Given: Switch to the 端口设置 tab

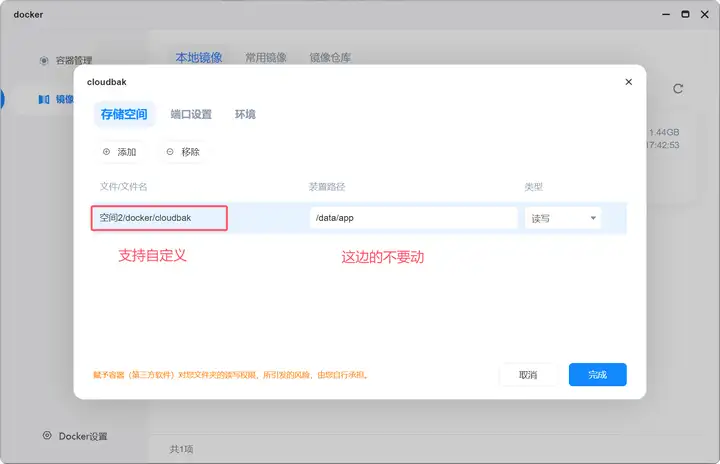Looking at the screenshot, I should [x=191, y=114].
